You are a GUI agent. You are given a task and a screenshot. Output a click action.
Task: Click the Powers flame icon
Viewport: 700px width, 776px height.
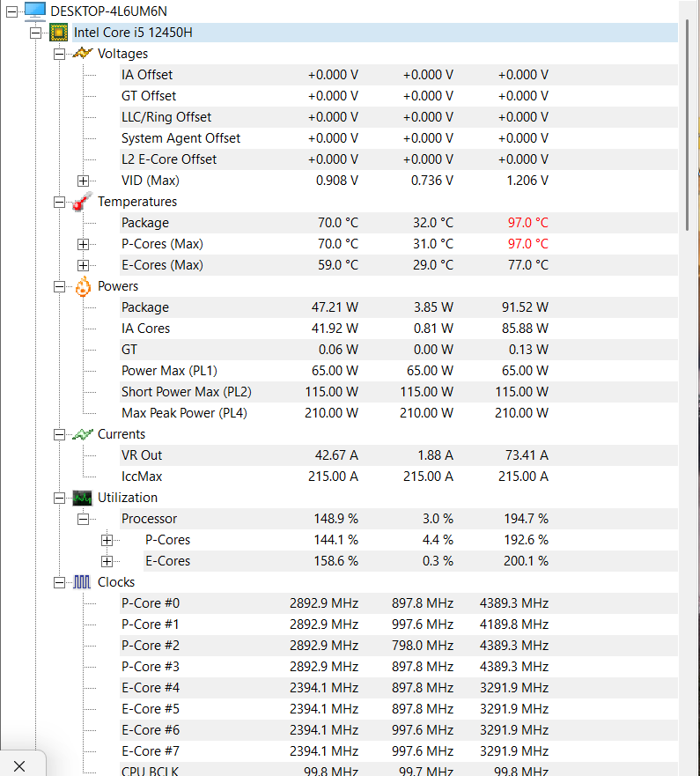[x=83, y=286]
